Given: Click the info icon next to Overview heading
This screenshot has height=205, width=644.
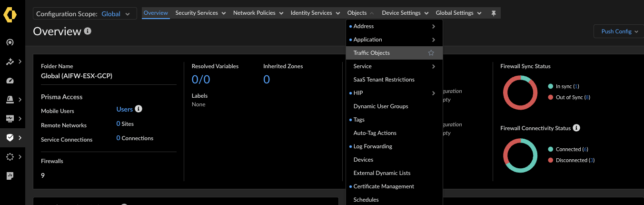Looking at the screenshot, I should [88, 31].
